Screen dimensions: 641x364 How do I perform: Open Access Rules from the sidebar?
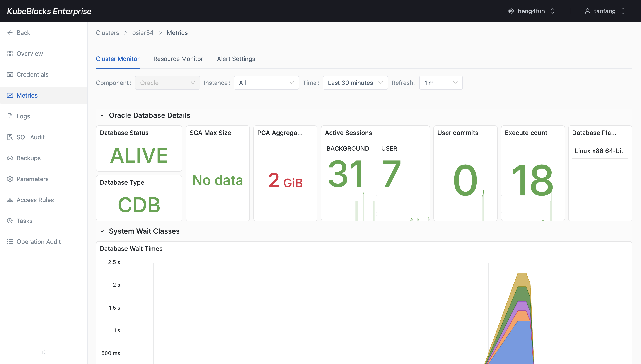tap(35, 200)
